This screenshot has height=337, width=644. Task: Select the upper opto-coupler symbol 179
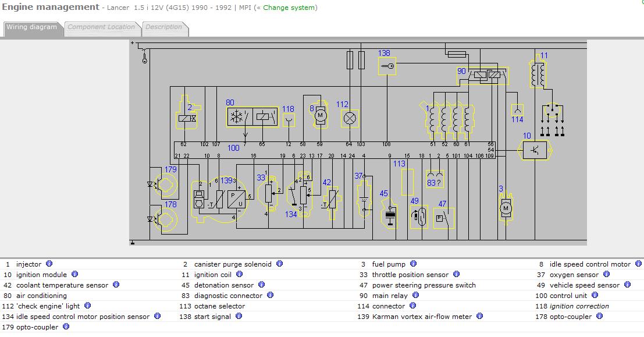coord(165,185)
